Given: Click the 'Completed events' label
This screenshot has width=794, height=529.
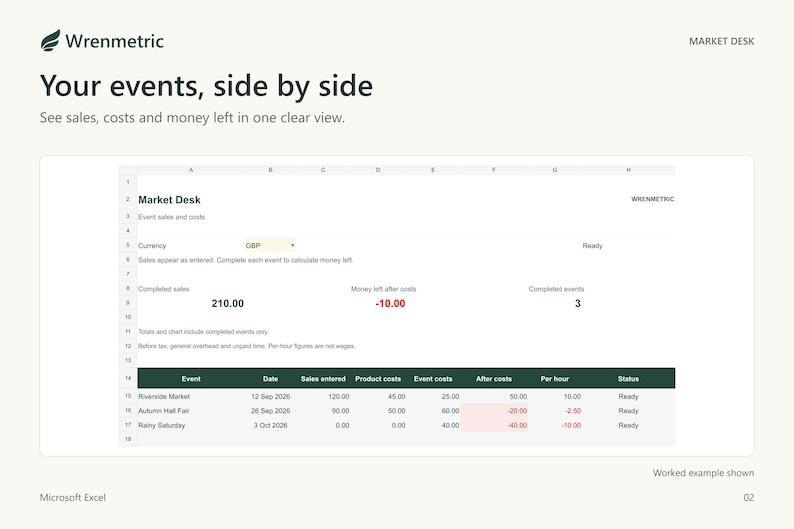Looking at the screenshot, I should click(556, 289).
